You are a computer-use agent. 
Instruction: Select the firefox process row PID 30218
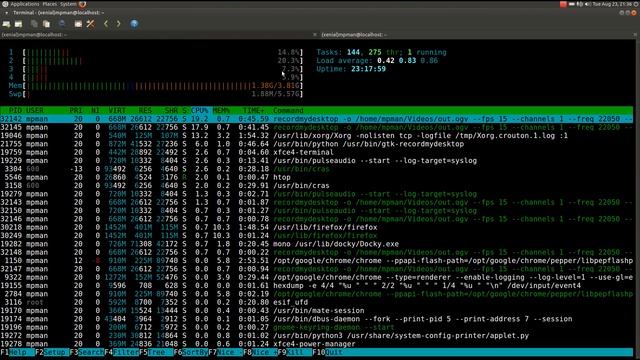pos(316,227)
